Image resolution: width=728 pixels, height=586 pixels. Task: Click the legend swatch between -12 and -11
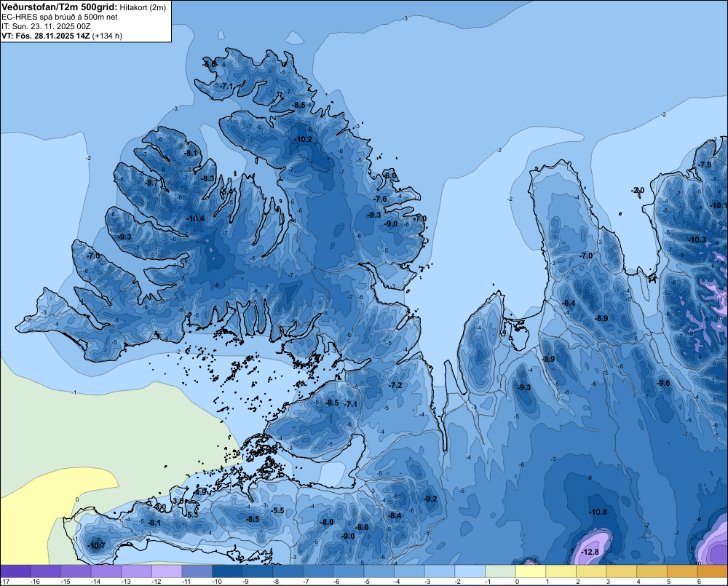pos(167,571)
